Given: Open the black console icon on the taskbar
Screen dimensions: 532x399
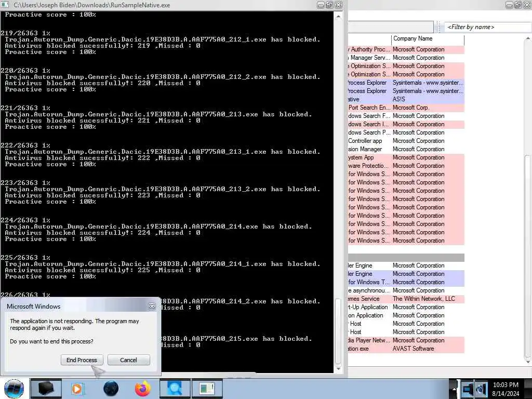Looking at the screenshot, I should click(46, 389).
